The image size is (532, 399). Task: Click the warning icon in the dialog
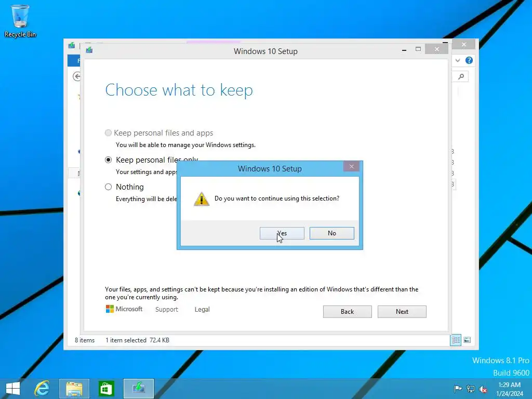click(x=202, y=199)
